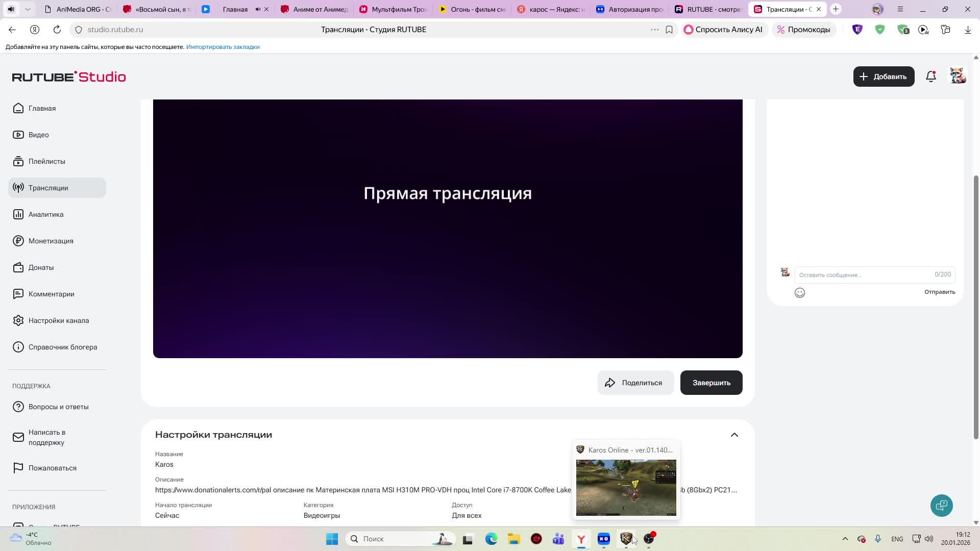Open the Импортировать закладки link
The width and height of the screenshot is (980, 551).
(223, 46)
